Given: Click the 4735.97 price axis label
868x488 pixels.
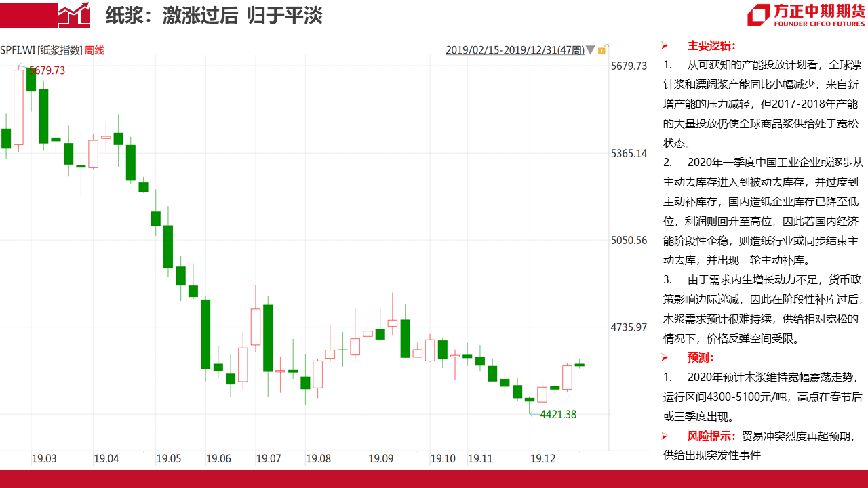Looking at the screenshot, I should tap(629, 327).
